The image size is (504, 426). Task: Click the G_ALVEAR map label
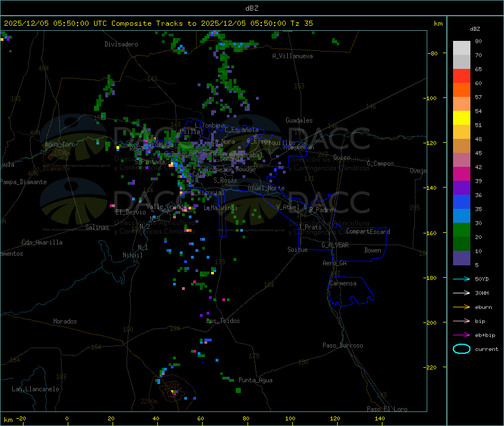point(335,245)
